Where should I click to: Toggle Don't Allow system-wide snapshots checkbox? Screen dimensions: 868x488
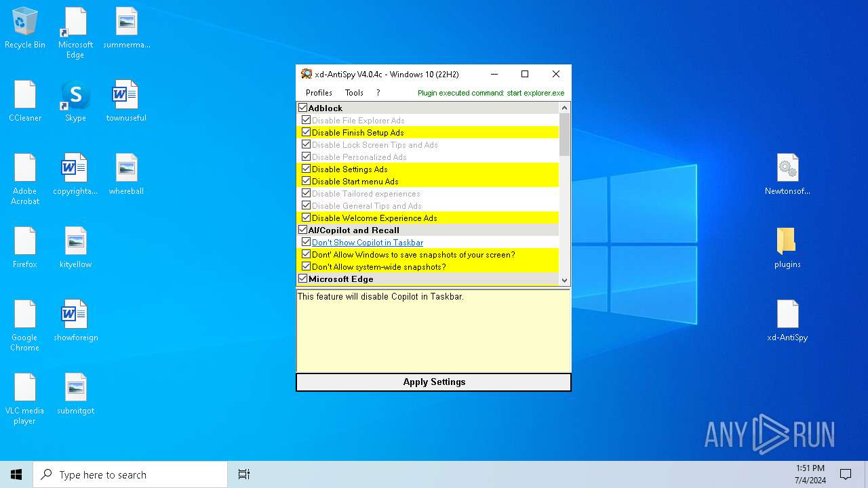[x=307, y=266]
